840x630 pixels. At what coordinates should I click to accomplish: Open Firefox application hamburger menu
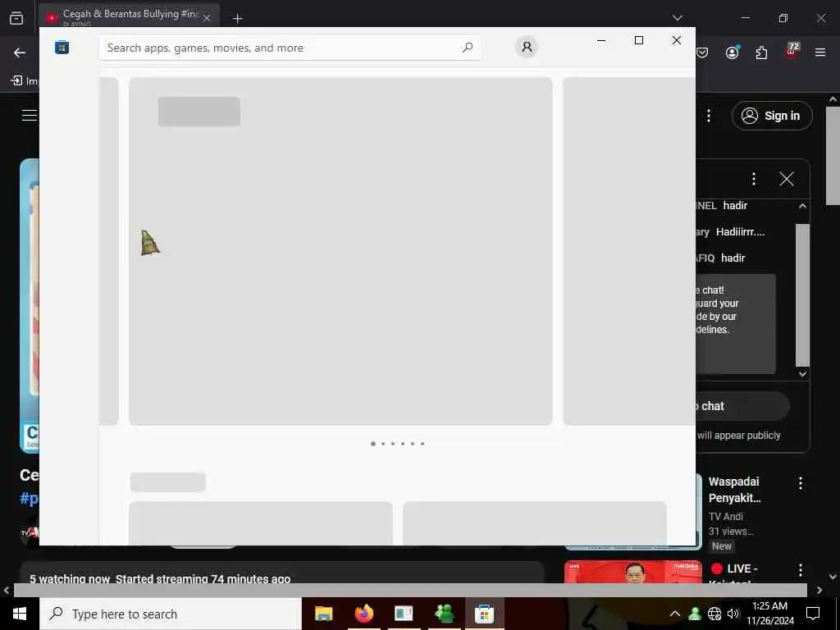point(820,52)
